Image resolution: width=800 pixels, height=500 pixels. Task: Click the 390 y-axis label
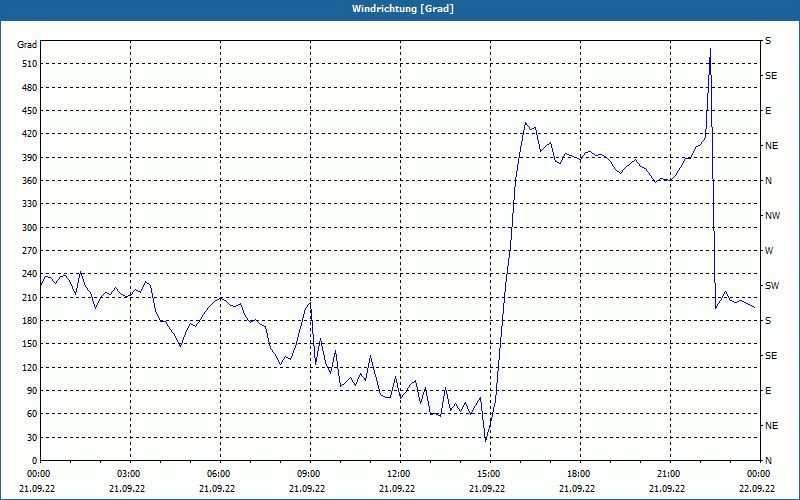[29, 158]
